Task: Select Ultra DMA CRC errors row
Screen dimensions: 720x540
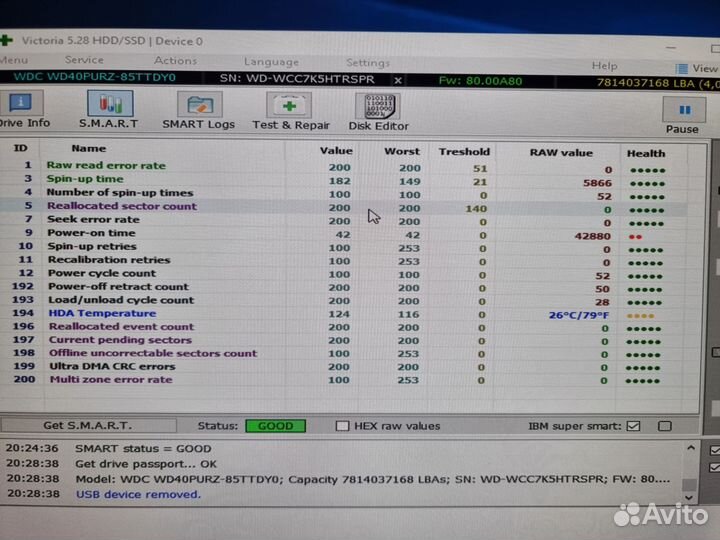Action: [x=343, y=367]
